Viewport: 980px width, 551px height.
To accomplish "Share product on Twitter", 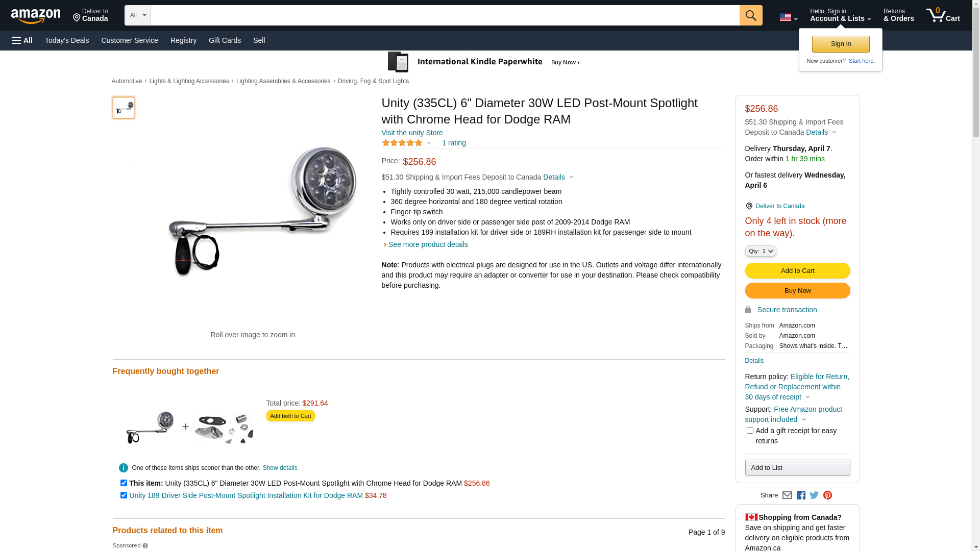I will (x=814, y=495).
